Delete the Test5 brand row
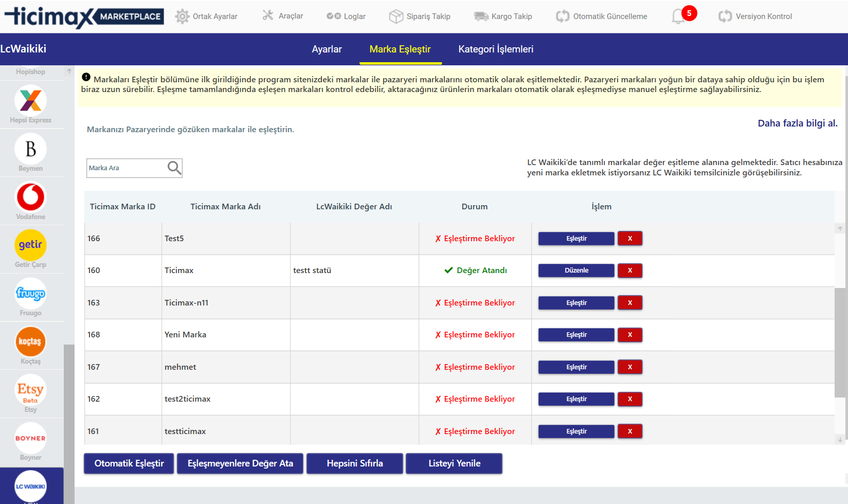Image resolution: width=848 pixels, height=504 pixels. tap(630, 239)
